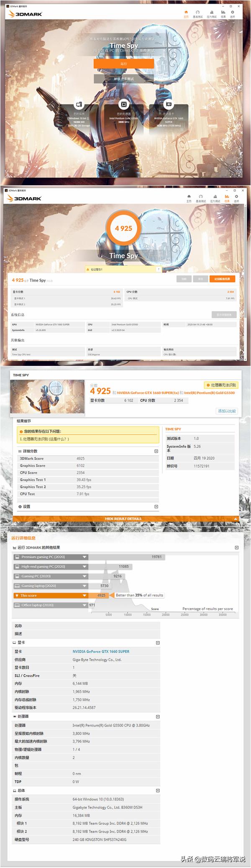Click the 加载 button in results window
The height and width of the screenshot is (868, 251).
184,279
